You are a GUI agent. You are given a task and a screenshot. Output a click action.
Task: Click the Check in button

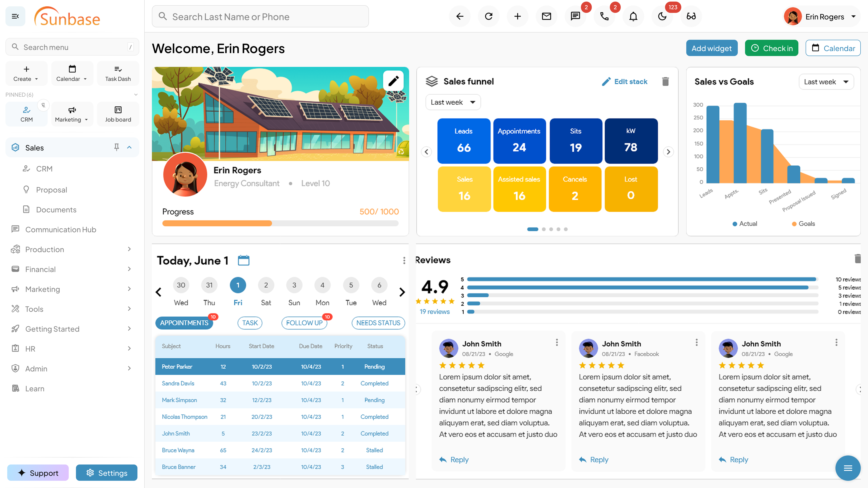(771, 48)
